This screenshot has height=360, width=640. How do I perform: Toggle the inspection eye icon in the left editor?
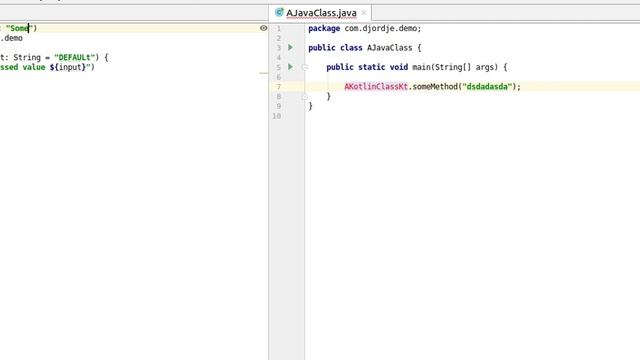pyautogui.click(x=264, y=28)
